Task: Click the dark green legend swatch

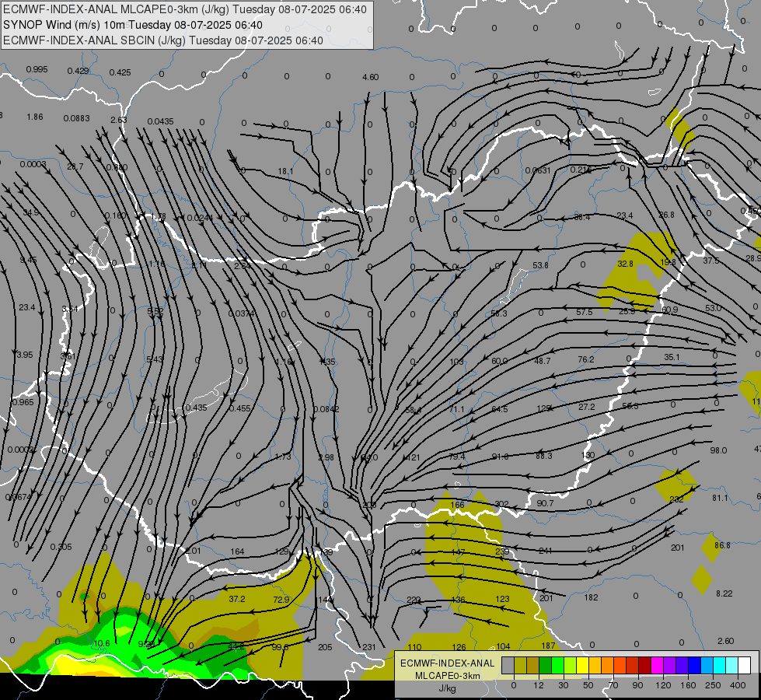Action: pos(546,666)
